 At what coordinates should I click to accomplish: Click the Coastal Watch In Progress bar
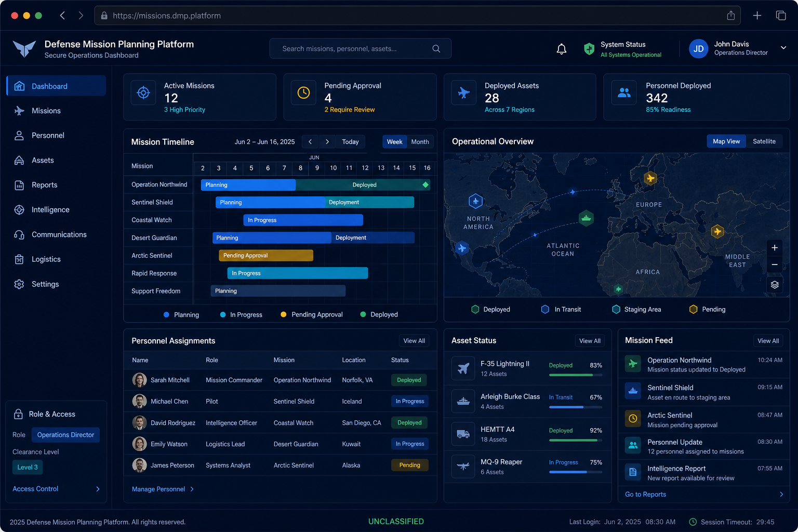(x=303, y=220)
